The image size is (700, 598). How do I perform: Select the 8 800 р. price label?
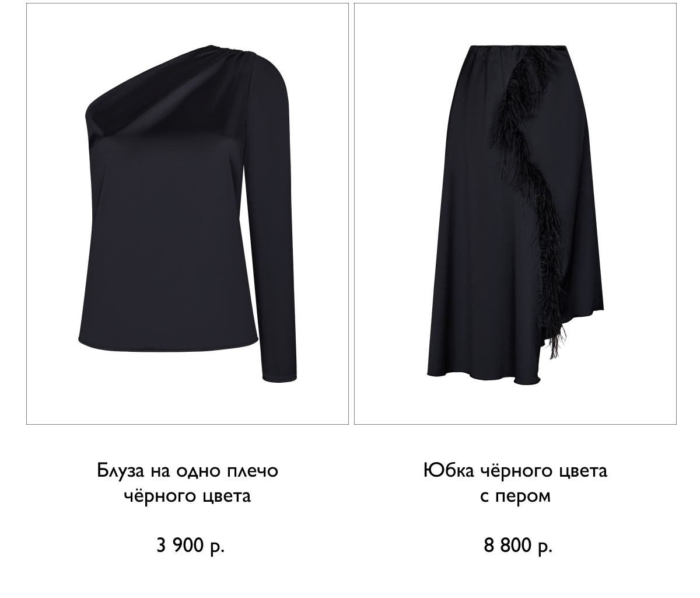click(517, 545)
